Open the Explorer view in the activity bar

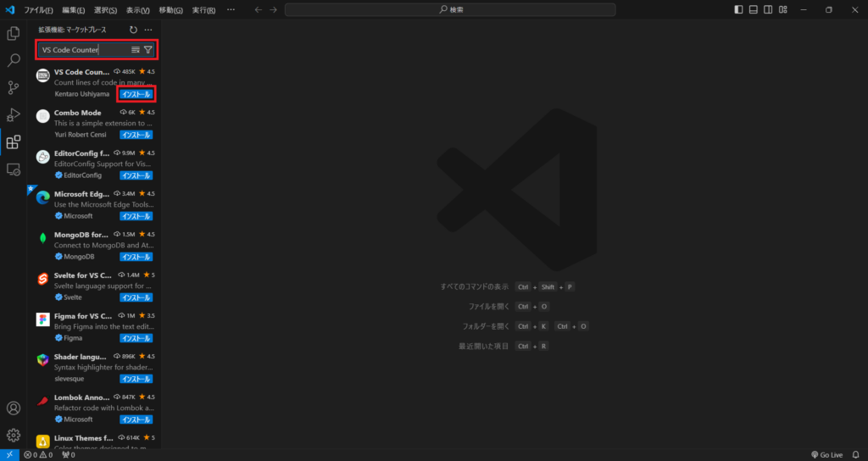pos(14,34)
